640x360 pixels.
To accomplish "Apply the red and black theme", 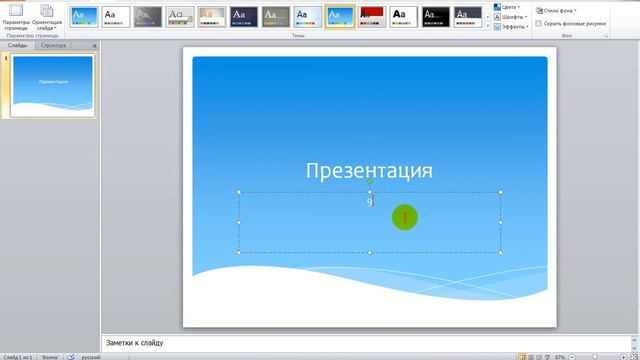I will click(372, 17).
